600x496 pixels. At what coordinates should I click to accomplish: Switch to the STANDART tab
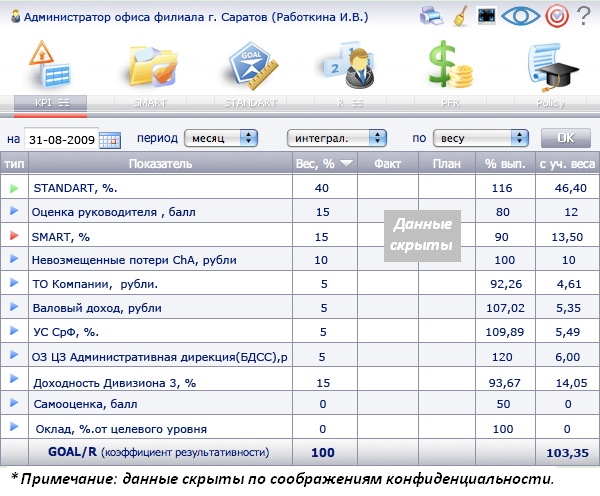click(x=250, y=103)
